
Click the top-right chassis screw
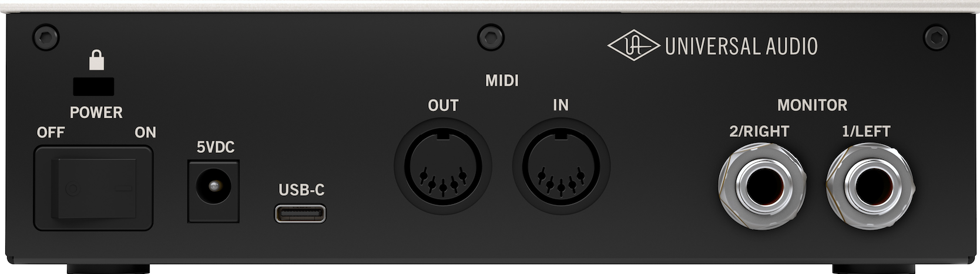click(x=936, y=38)
